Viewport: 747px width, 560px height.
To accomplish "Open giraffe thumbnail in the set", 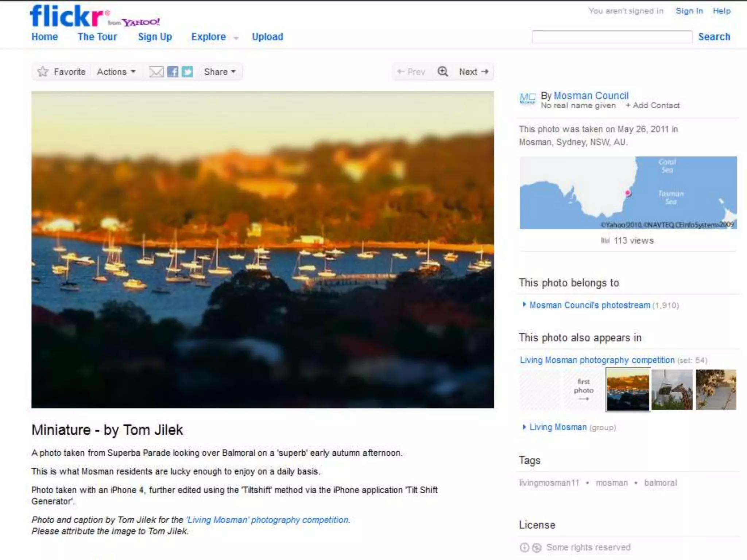I will [672, 390].
